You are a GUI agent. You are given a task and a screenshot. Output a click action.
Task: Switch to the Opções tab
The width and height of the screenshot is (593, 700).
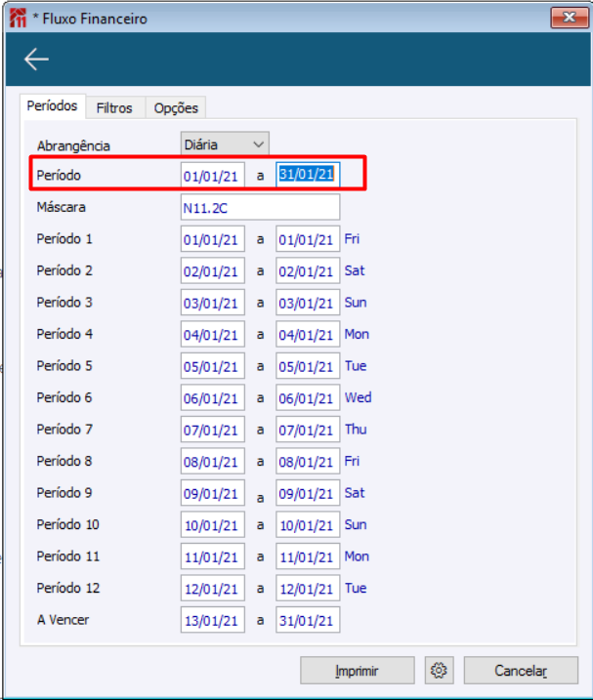coord(176,108)
